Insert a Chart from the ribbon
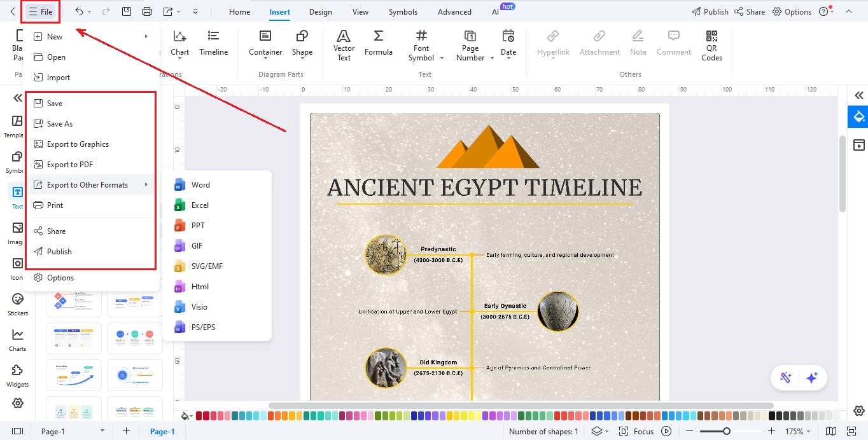 [179, 43]
